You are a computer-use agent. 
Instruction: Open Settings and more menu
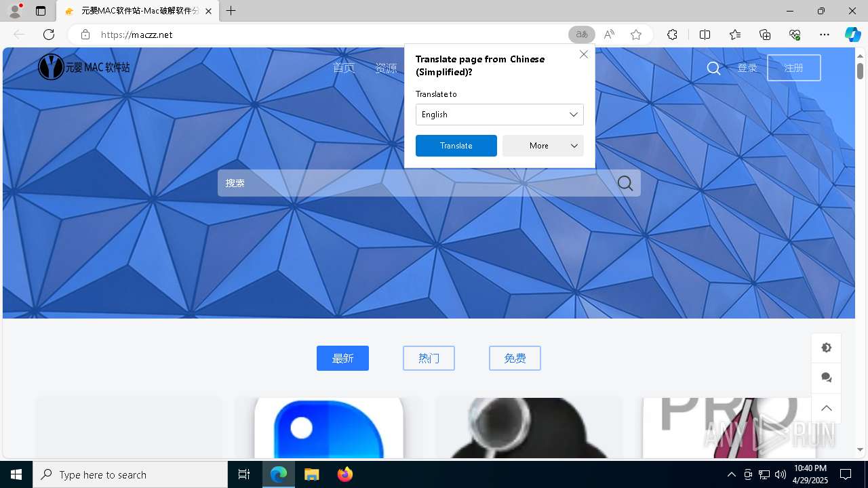click(x=825, y=35)
